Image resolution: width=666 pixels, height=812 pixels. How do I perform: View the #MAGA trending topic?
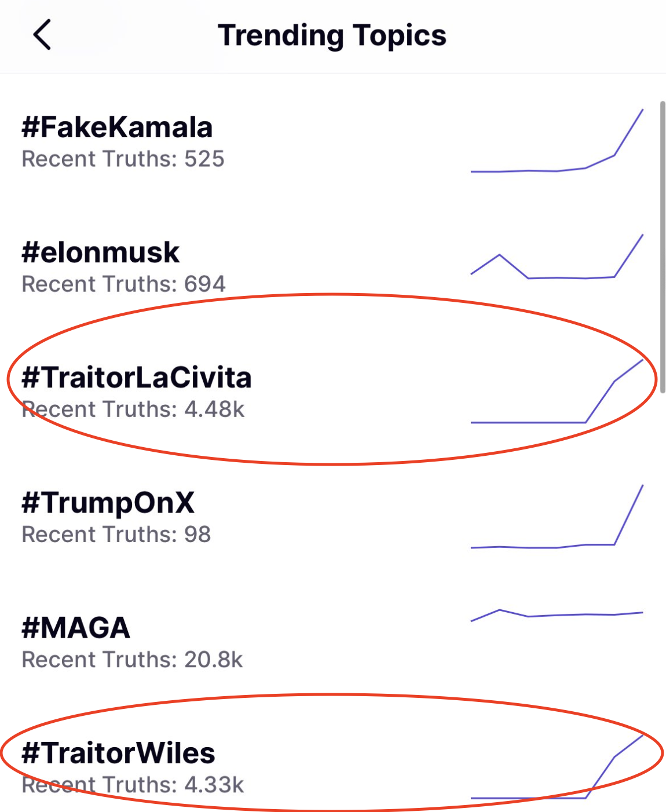[x=76, y=628]
